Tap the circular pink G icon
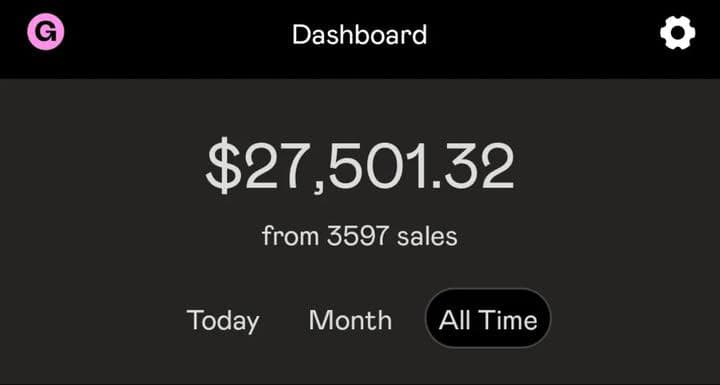The image size is (720, 385). [45, 31]
